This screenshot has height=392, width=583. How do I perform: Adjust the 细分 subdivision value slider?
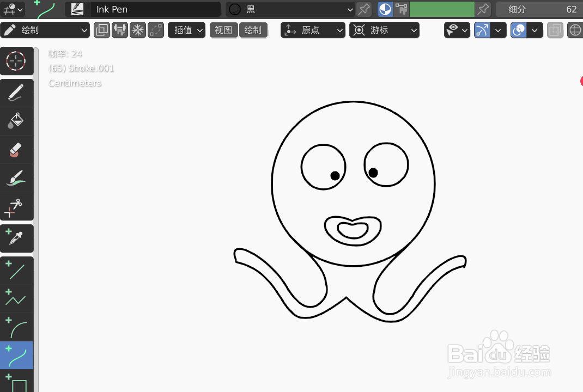point(539,9)
